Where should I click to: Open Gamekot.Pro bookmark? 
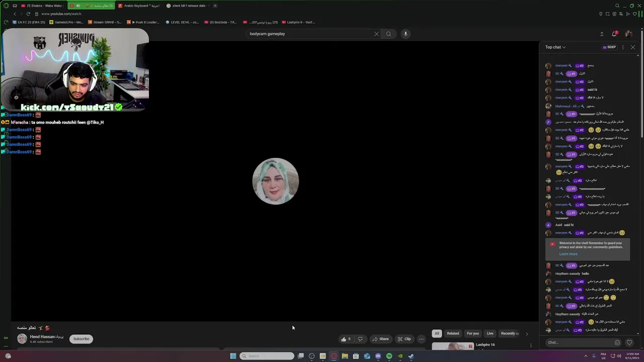(x=66, y=22)
